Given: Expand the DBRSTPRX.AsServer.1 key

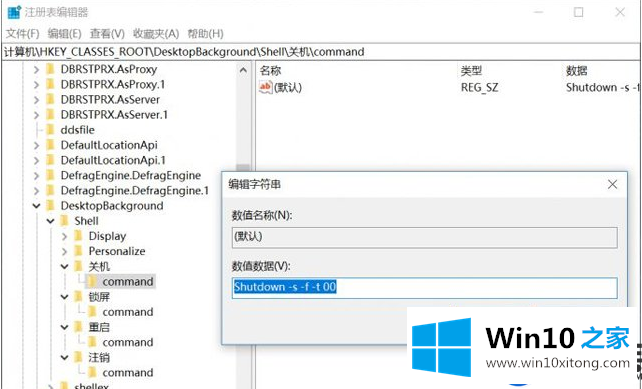Looking at the screenshot, I should [36, 115].
